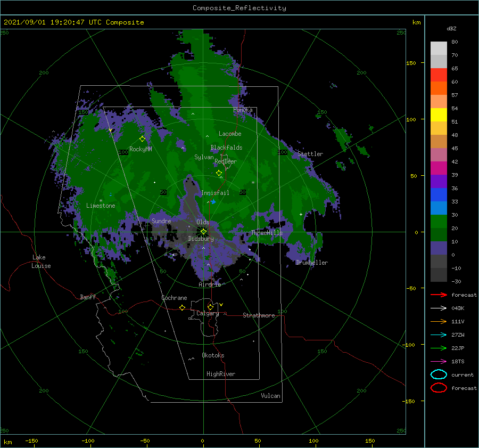479x448 pixels.
Task: Click the Cochrane city label
Action: coord(174,298)
